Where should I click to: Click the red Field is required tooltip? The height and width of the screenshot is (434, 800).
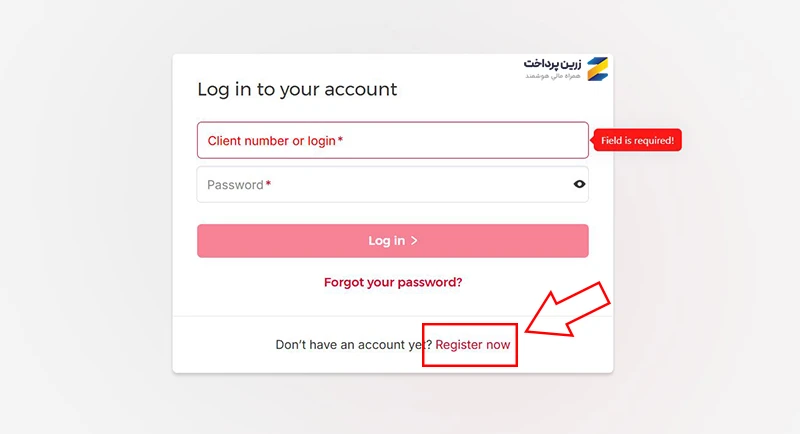pos(637,140)
